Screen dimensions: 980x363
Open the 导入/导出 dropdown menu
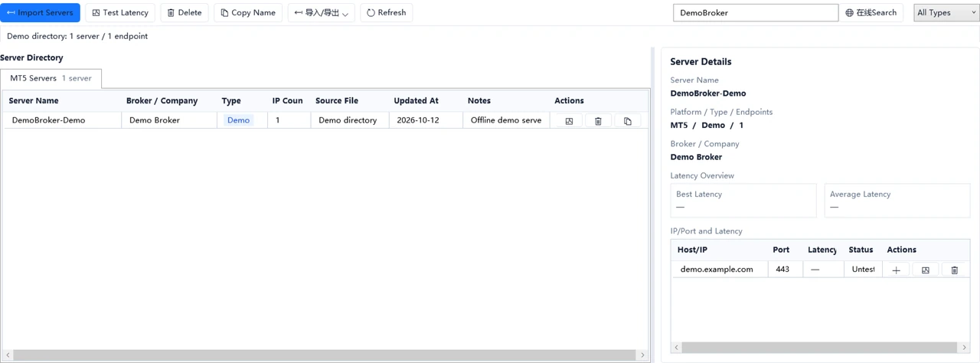322,12
